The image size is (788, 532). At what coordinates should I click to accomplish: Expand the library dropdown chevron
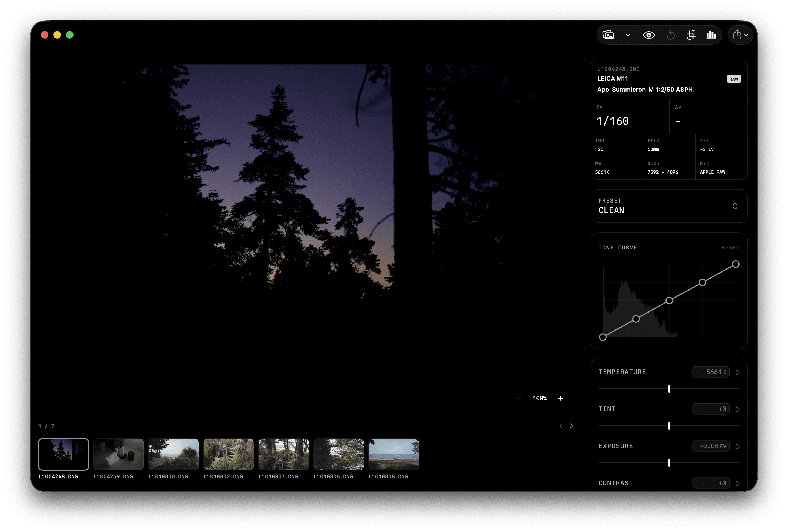coord(628,35)
